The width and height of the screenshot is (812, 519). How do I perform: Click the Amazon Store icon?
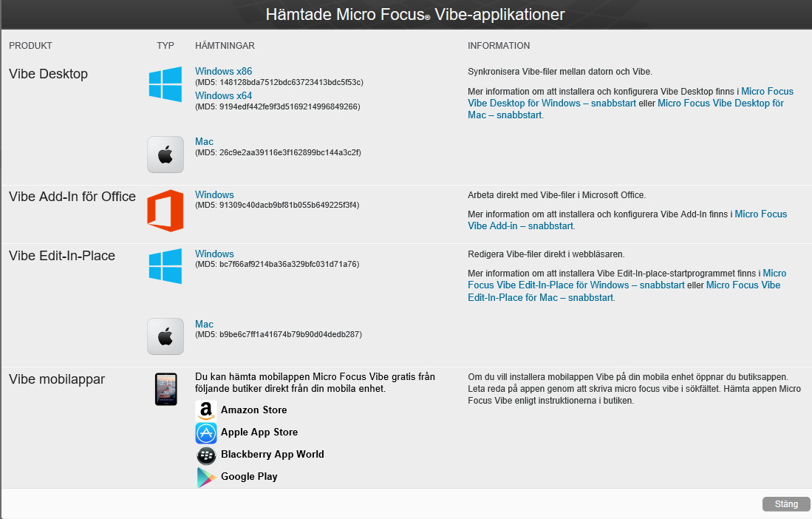pos(206,410)
